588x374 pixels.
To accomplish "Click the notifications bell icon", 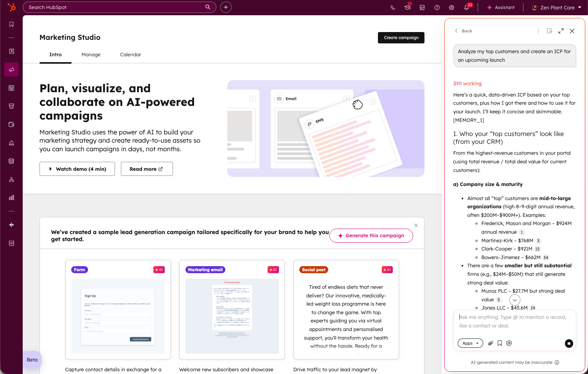I will pos(466,7).
